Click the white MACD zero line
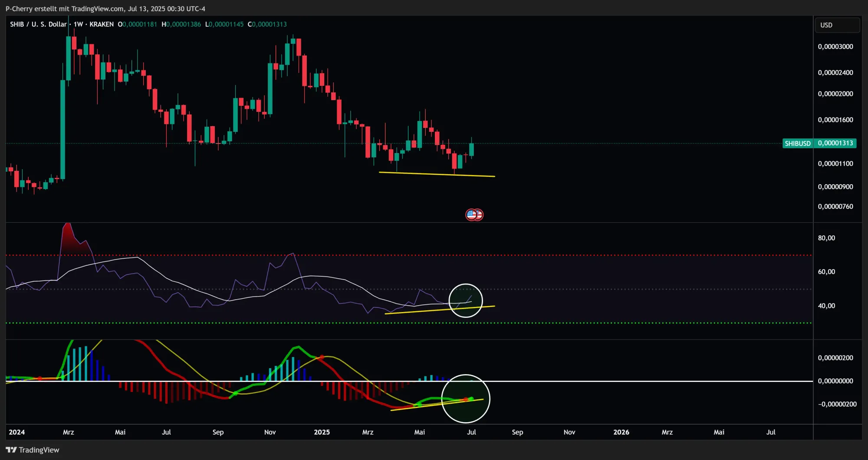 click(409, 381)
